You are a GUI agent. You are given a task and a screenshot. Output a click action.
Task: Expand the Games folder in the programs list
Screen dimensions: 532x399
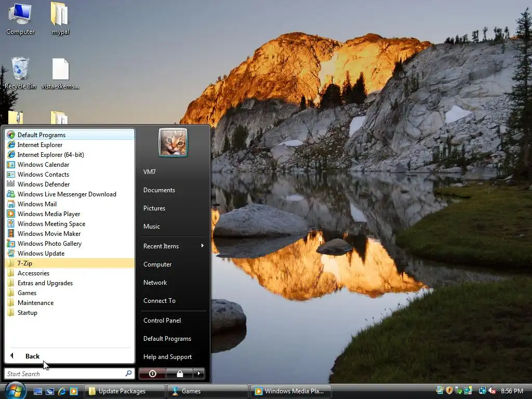pyautogui.click(x=70, y=293)
